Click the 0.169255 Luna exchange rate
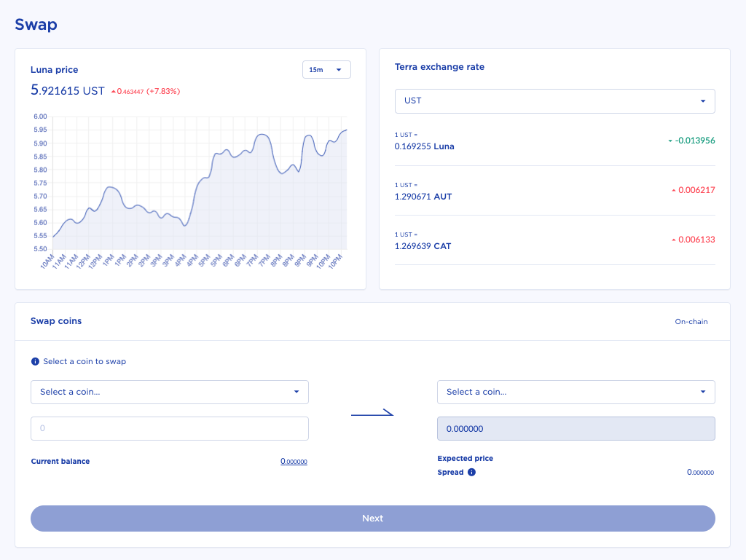 tap(424, 146)
